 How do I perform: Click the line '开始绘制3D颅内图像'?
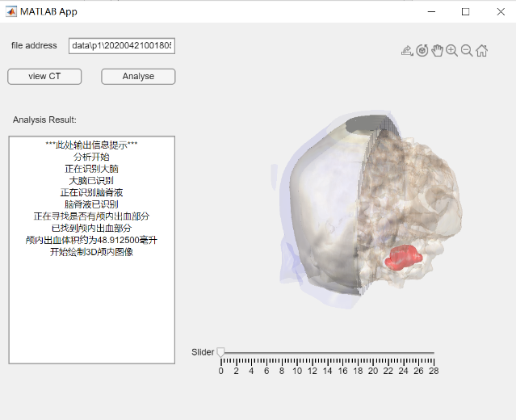click(x=91, y=252)
